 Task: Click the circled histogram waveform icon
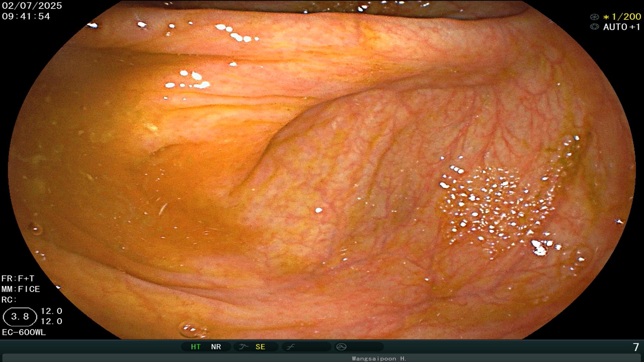(x=341, y=347)
